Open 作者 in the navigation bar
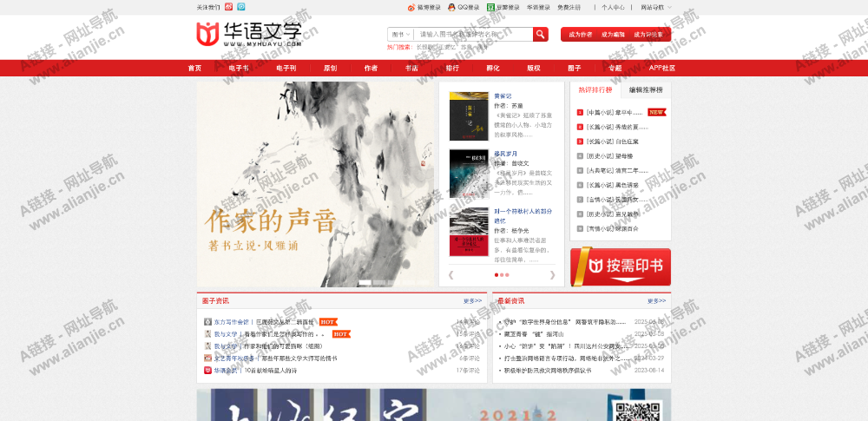The image size is (868, 421). pos(371,68)
